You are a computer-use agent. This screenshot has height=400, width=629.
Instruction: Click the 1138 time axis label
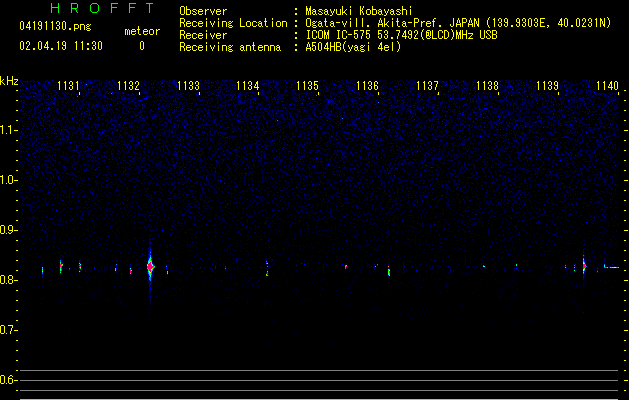tap(487, 86)
